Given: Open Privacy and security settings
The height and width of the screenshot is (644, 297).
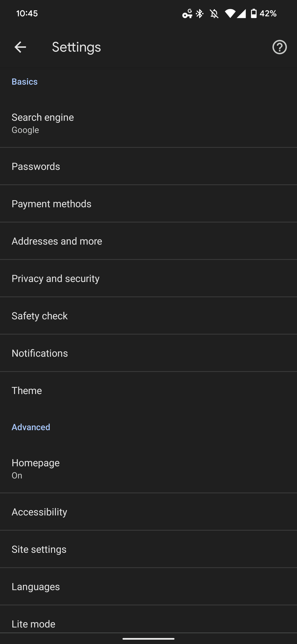Looking at the screenshot, I should pos(148,278).
